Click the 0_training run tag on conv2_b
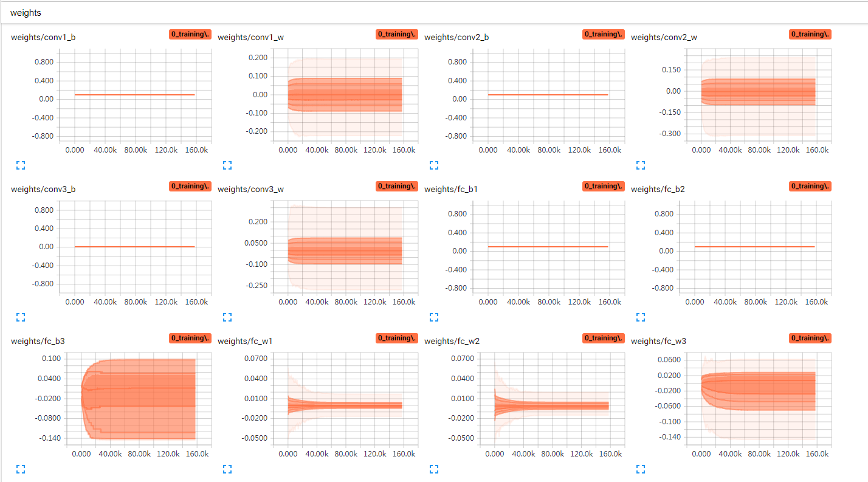The width and height of the screenshot is (868, 482). tap(604, 35)
